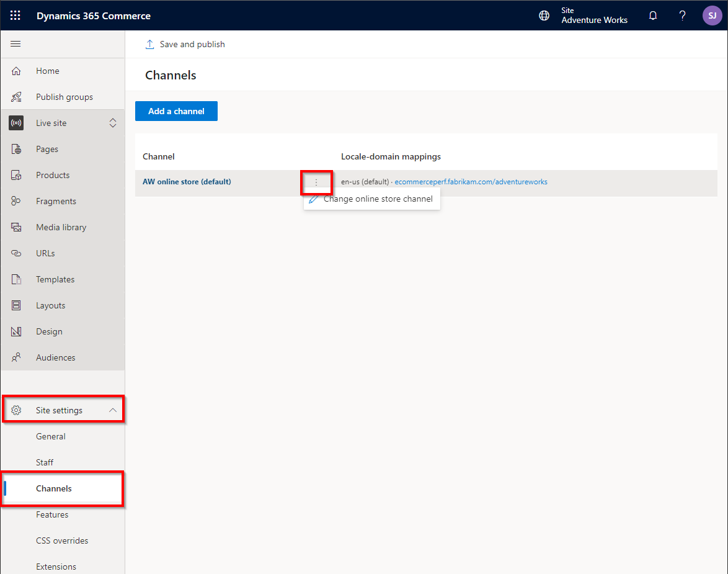Image resolution: width=728 pixels, height=574 pixels.
Task: Open the Templates icon in sidebar
Action: click(x=16, y=279)
